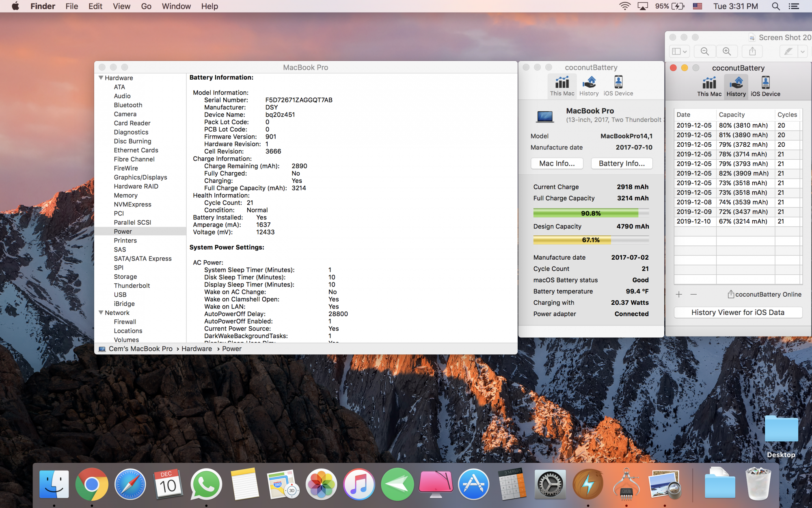Click the Battery Info... button
This screenshot has width=812, height=508.
coord(622,163)
